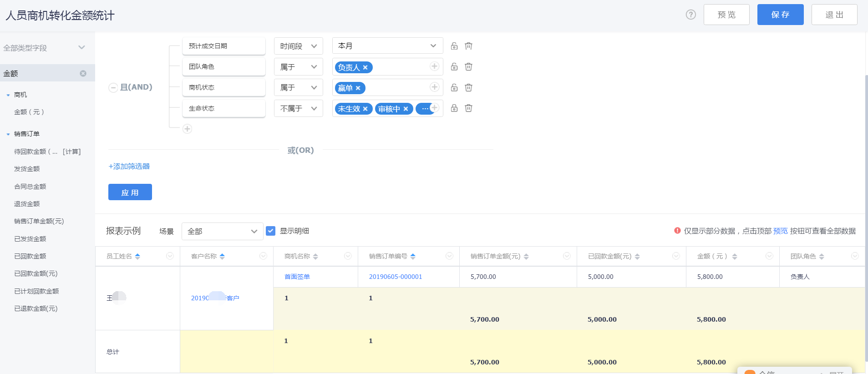Open 商机名称 column options menu
The image size is (868, 374).
(x=348, y=256)
